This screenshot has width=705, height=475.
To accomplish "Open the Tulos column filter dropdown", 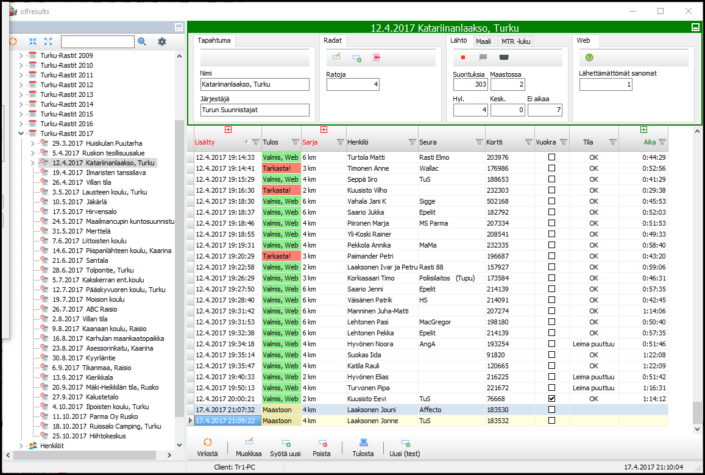I will click(294, 143).
